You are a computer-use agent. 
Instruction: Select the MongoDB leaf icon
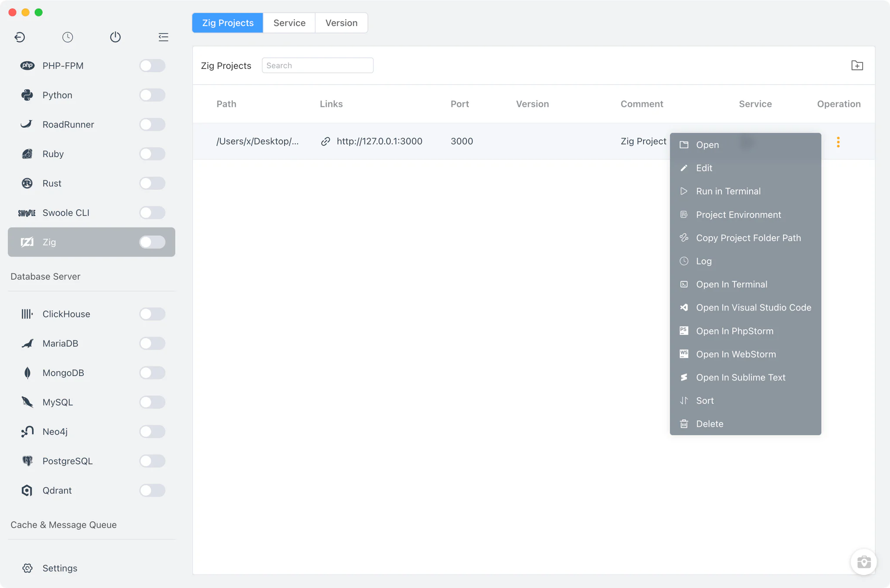[x=27, y=373]
